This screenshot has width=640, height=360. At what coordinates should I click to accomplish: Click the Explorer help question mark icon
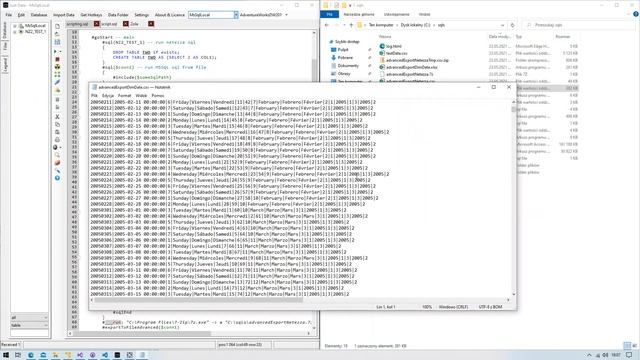pyautogui.click(x=636, y=14)
